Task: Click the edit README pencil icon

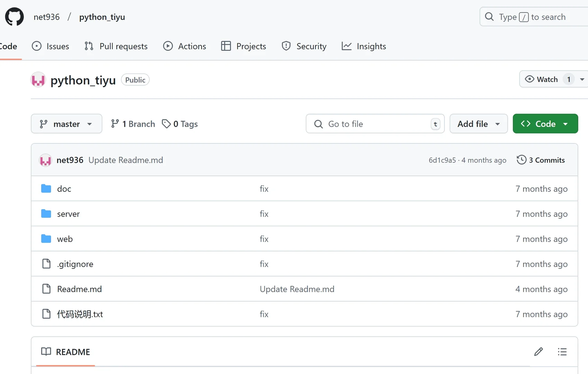Action: coord(538,352)
